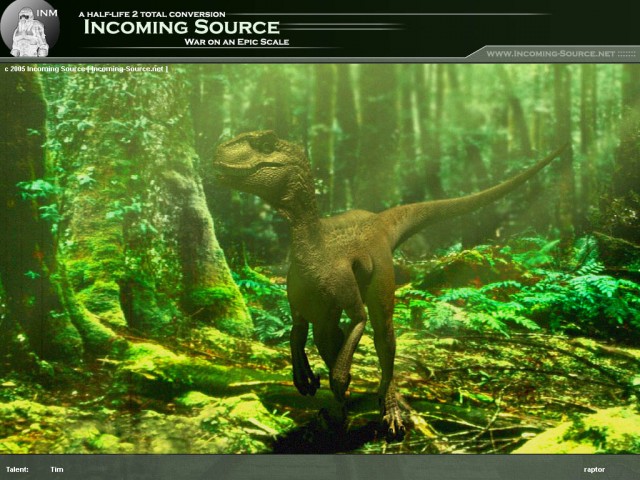Click 'War on an Epic Scale' subtitle
This screenshot has width=640, height=480.
[237, 42]
